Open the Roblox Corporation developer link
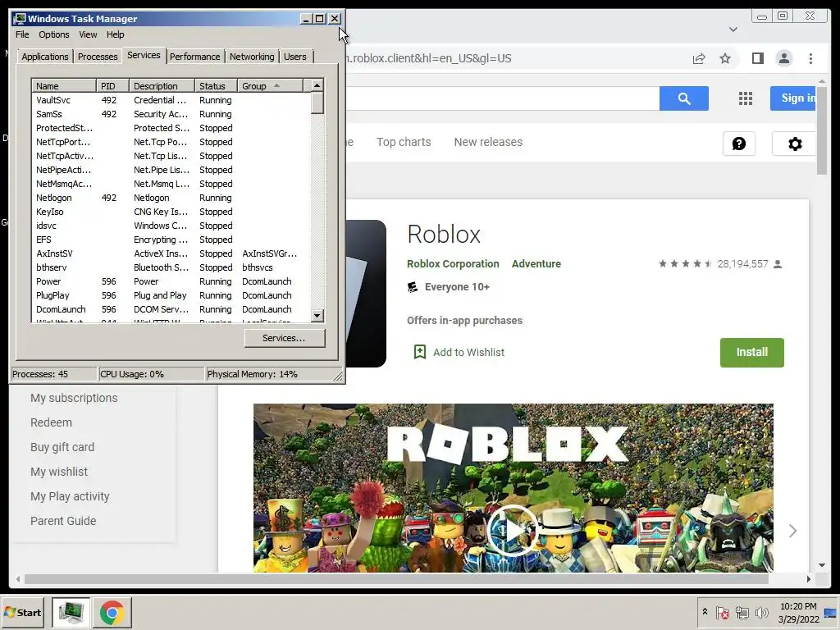This screenshot has width=840, height=630. (453, 263)
